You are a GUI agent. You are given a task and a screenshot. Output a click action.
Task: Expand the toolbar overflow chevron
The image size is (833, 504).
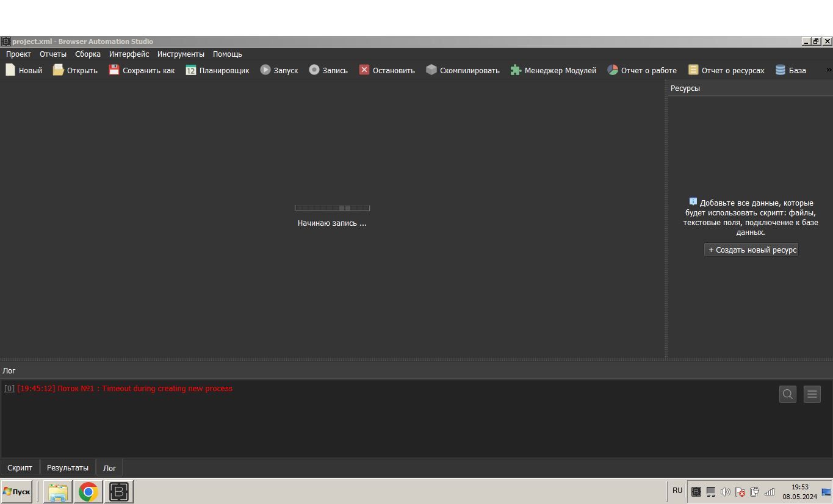tap(828, 70)
